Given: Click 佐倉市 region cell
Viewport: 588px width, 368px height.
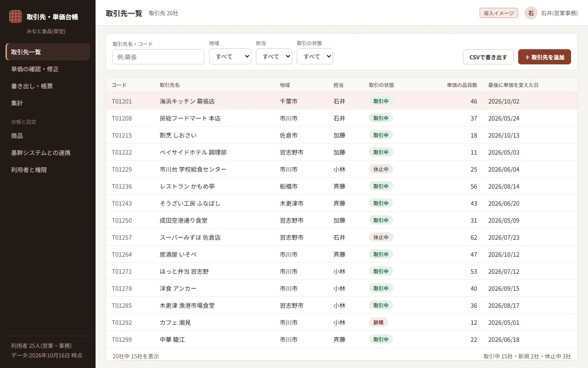Looking at the screenshot, I should (x=288, y=135).
